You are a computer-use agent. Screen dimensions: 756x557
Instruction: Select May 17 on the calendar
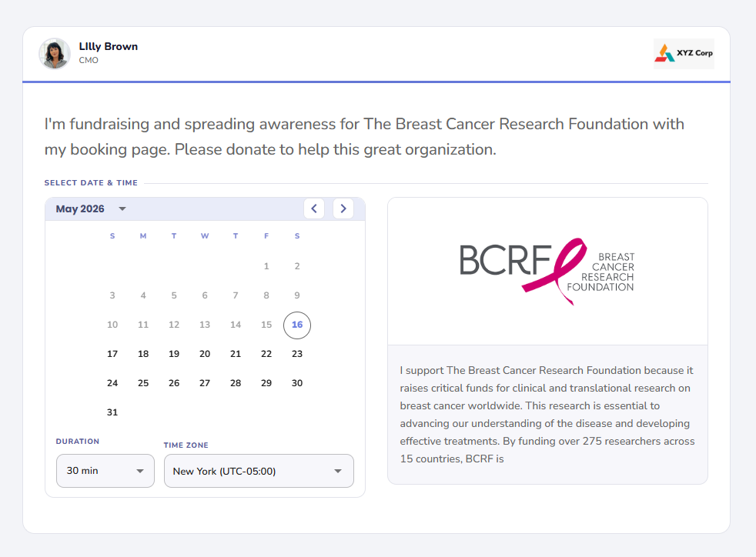point(112,354)
